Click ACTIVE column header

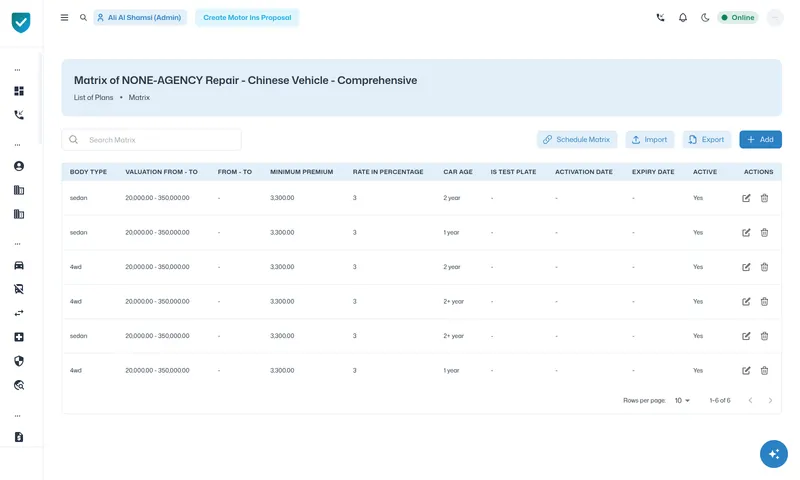pos(705,172)
